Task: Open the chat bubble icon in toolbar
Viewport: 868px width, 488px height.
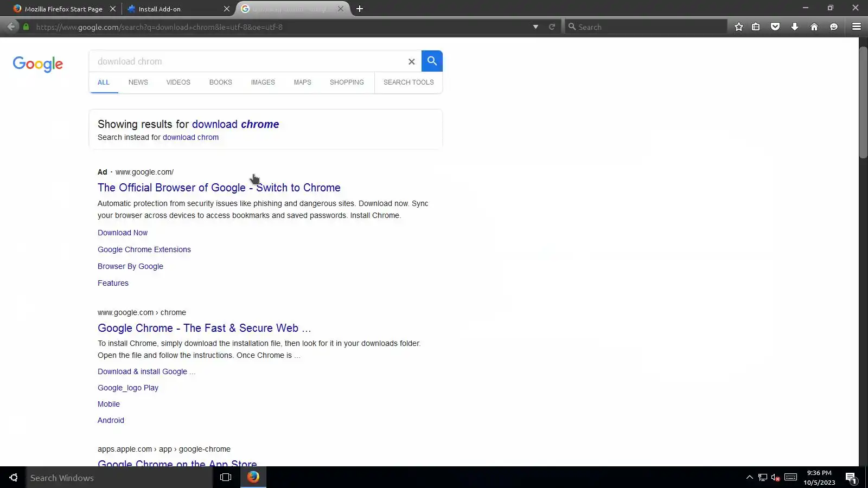Action: [834, 27]
